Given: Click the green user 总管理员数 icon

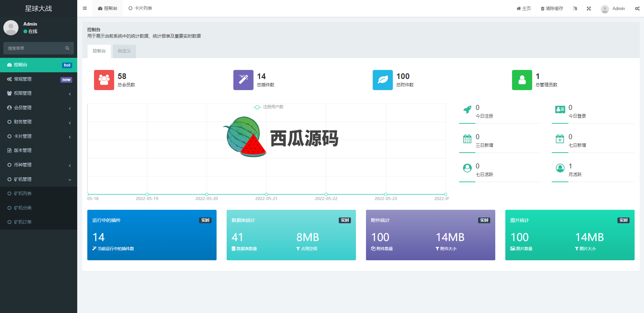Looking at the screenshot, I should (x=522, y=80).
